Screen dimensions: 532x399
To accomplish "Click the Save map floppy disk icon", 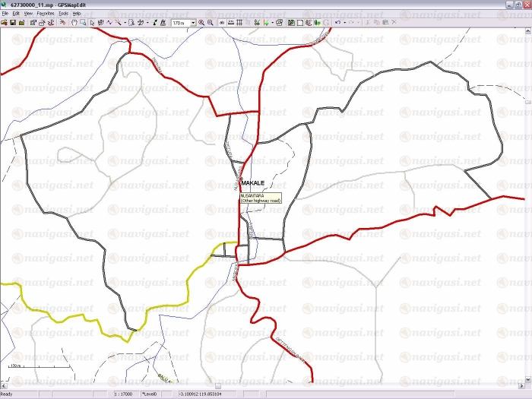I will tap(13, 23).
